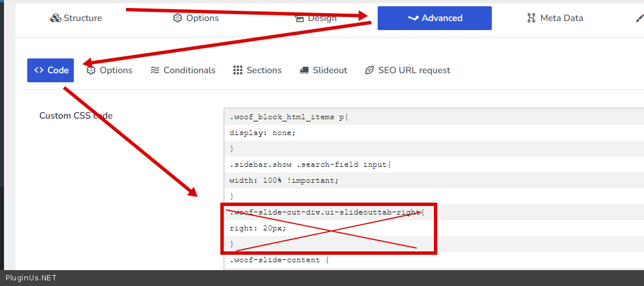Click the gear icon in the top Options tab

tap(177, 18)
